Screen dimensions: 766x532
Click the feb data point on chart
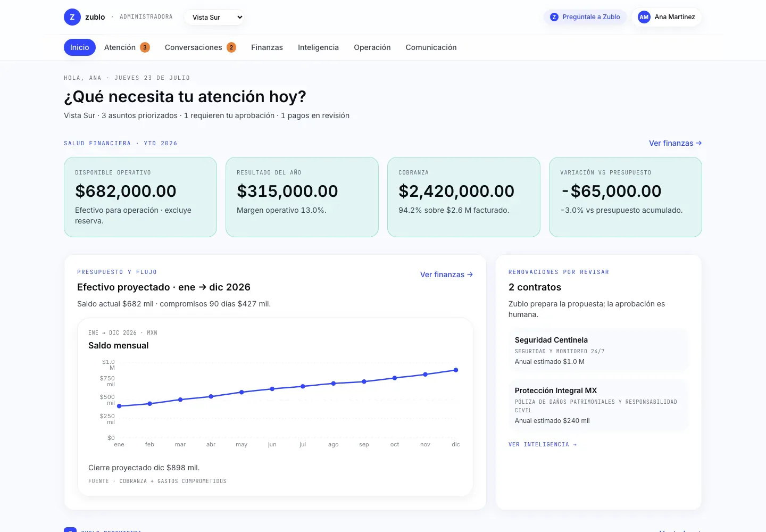[149, 404]
